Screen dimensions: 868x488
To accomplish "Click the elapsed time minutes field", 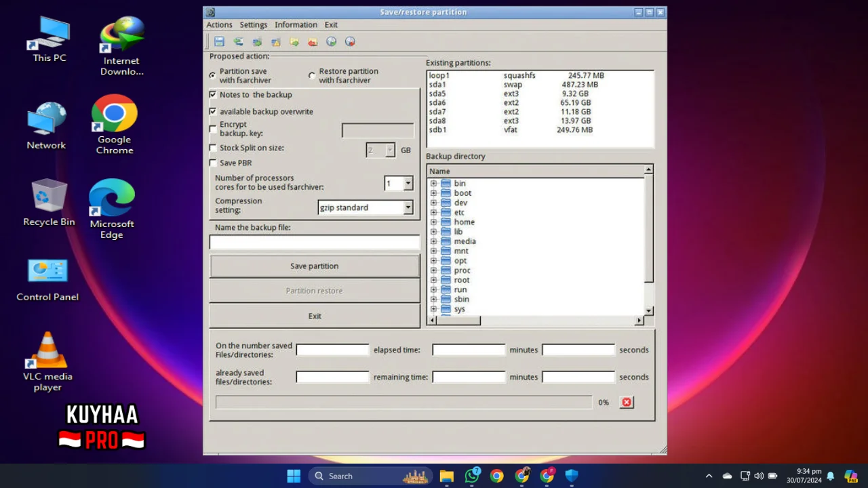I will 469,350.
